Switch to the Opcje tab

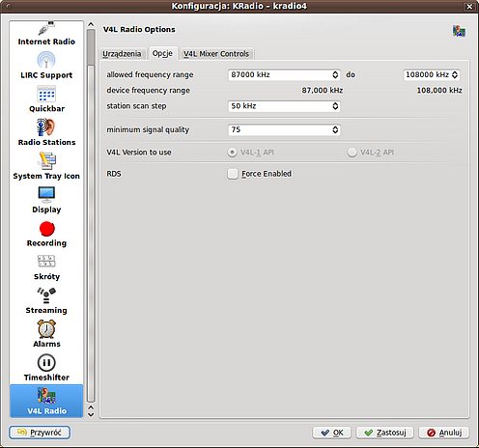(x=162, y=53)
